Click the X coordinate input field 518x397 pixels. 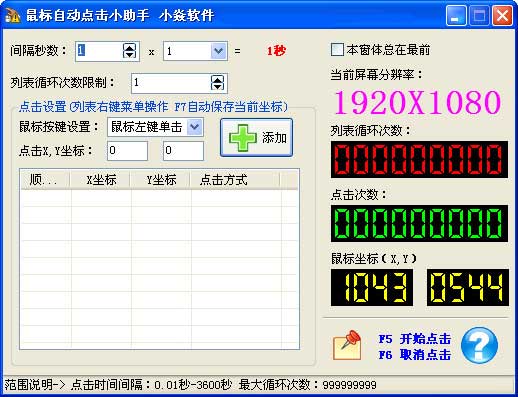127,151
